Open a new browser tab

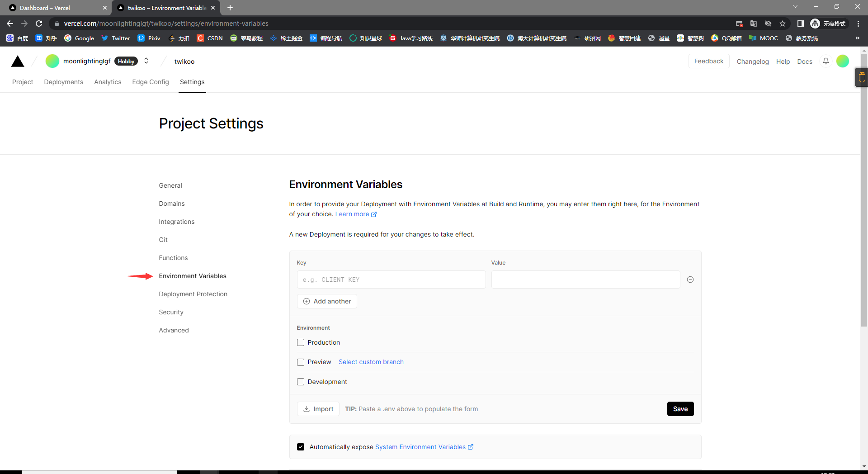(x=230, y=8)
